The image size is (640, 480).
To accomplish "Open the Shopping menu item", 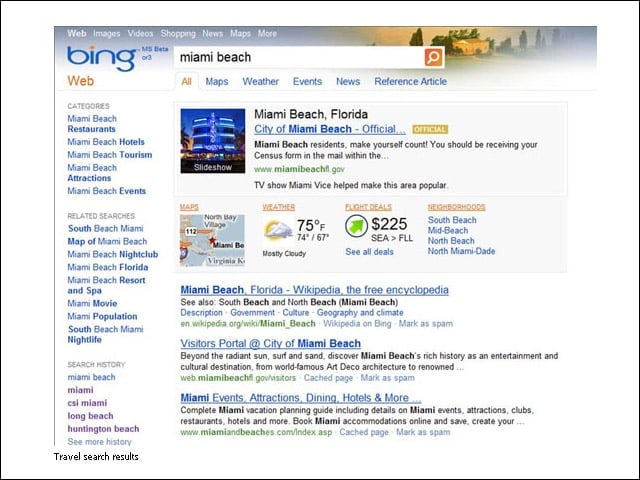I will (x=178, y=33).
